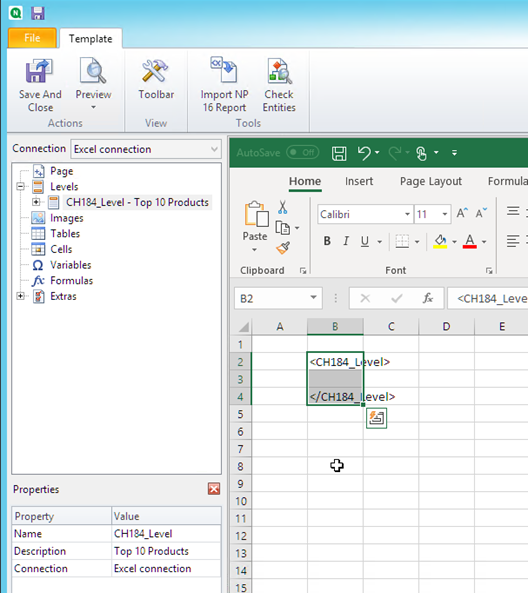This screenshot has width=528, height=593.
Task: Toggle AutoSave switch
Action: pos(303,152)
